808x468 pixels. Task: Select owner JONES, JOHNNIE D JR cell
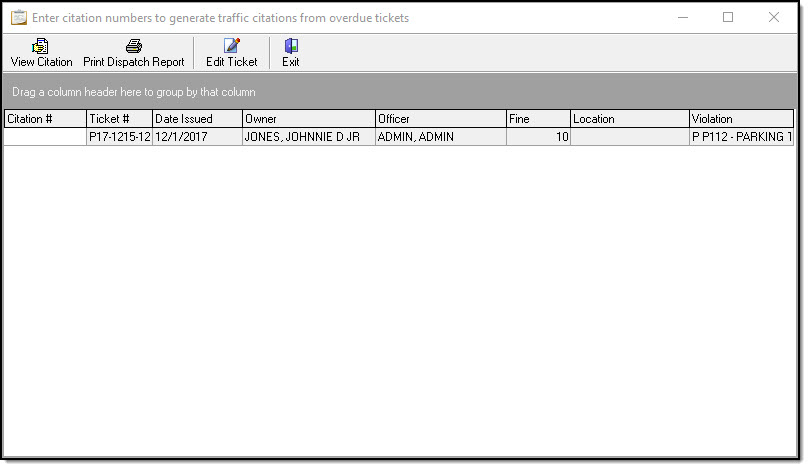(307, 137)
